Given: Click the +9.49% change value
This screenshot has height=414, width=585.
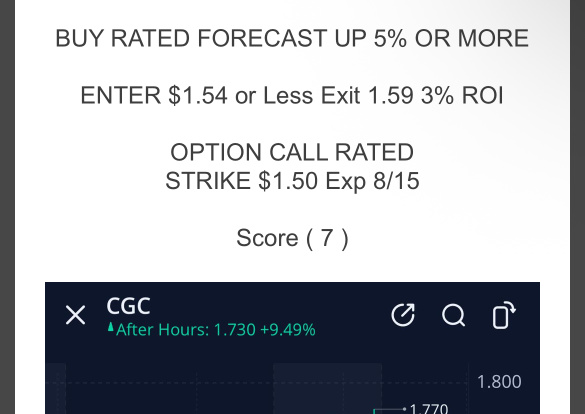Looking at the screenshot, I should [288, 330].
